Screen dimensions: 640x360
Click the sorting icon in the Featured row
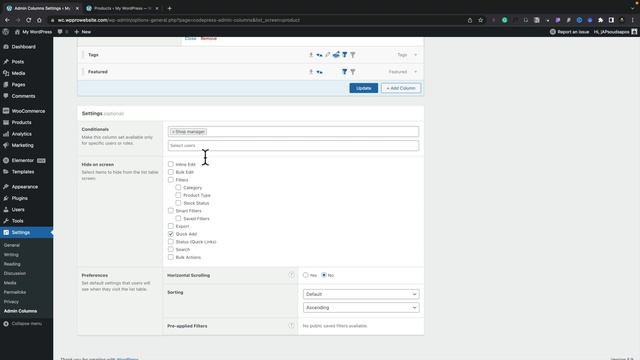(319, 72)
